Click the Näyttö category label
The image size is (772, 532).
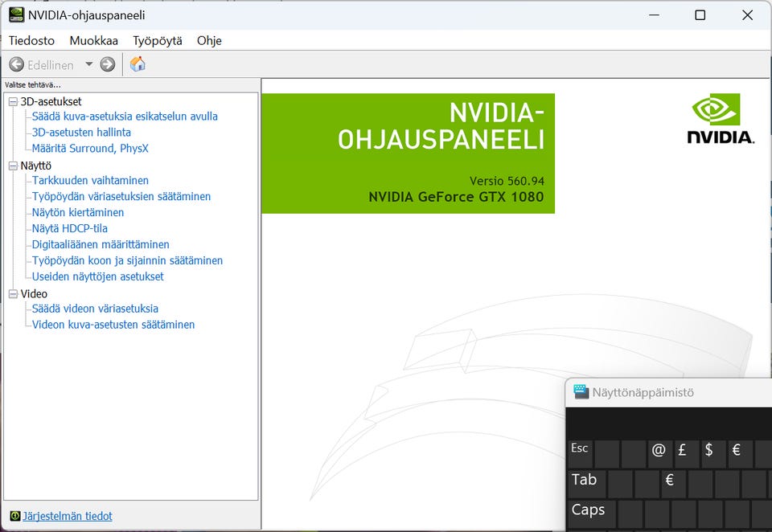pyautogui.click(x=36, y=166)
